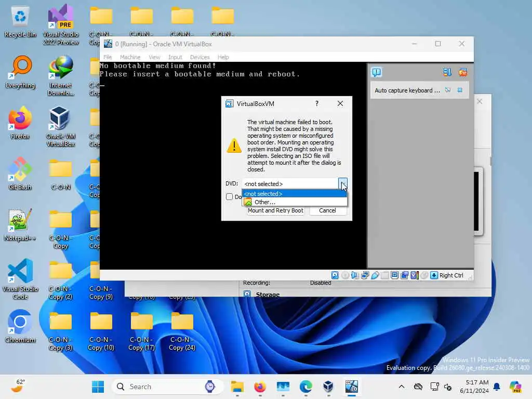Toggle the notification center chat-bubble icon
The height and width of the screenshot is (399, 532).
(x=377, y=72)
